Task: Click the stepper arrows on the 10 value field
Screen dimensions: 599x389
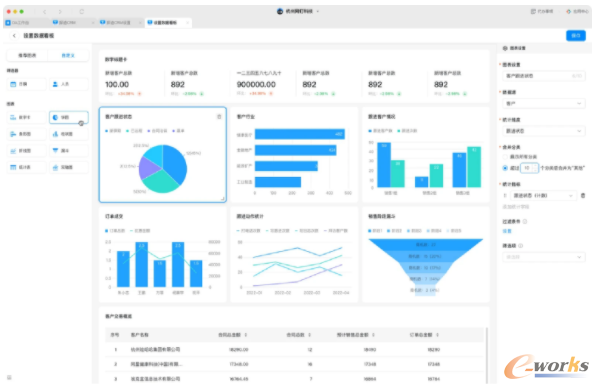Action: (535, 168)
